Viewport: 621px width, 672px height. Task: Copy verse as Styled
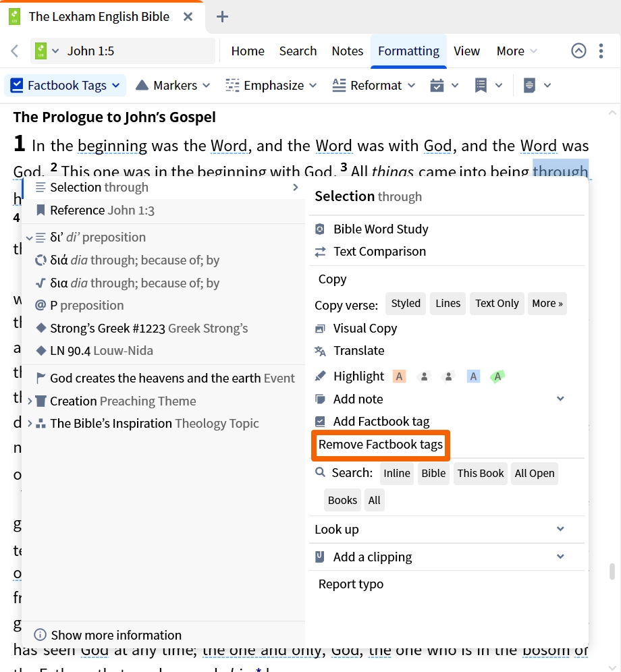coord(406,304)
